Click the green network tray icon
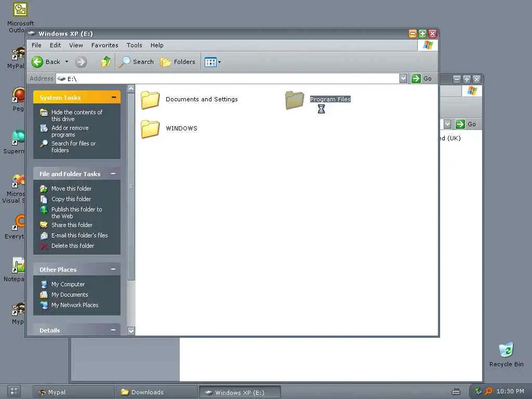This screenshot has width=532, height=399. (478, 391)
